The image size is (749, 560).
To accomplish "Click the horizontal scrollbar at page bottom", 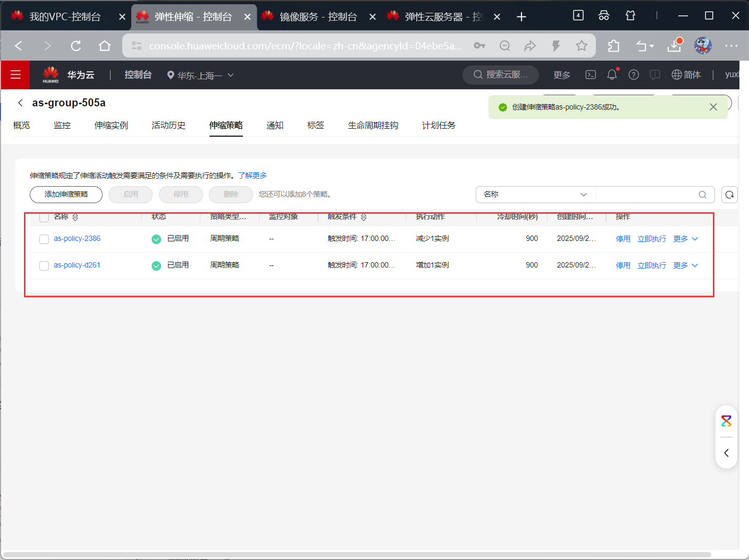I will 357,555.
